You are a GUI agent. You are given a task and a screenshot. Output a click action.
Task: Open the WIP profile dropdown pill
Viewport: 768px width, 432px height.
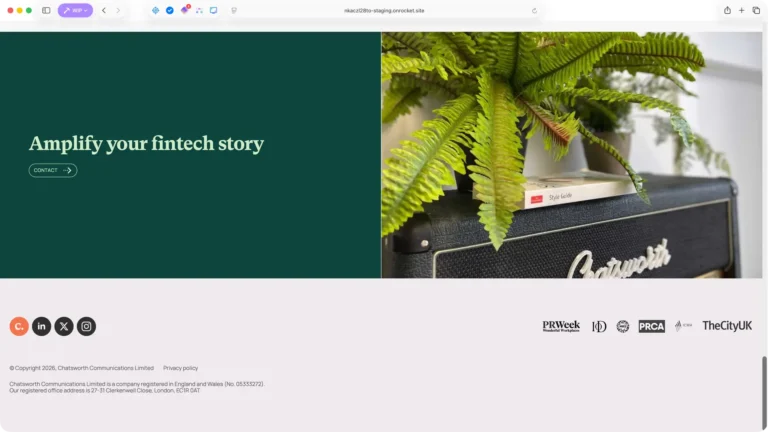pos(75,10)
